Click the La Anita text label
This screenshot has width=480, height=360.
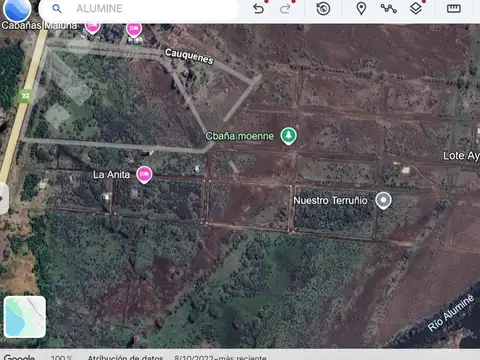111,174
